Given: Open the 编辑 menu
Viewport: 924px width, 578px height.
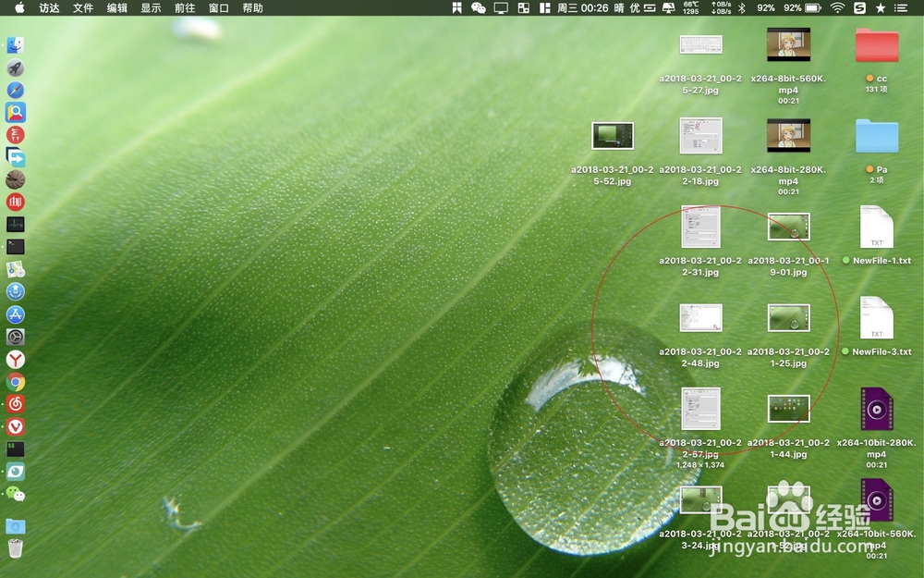Looking at the screenshot, I should point(116,7).
